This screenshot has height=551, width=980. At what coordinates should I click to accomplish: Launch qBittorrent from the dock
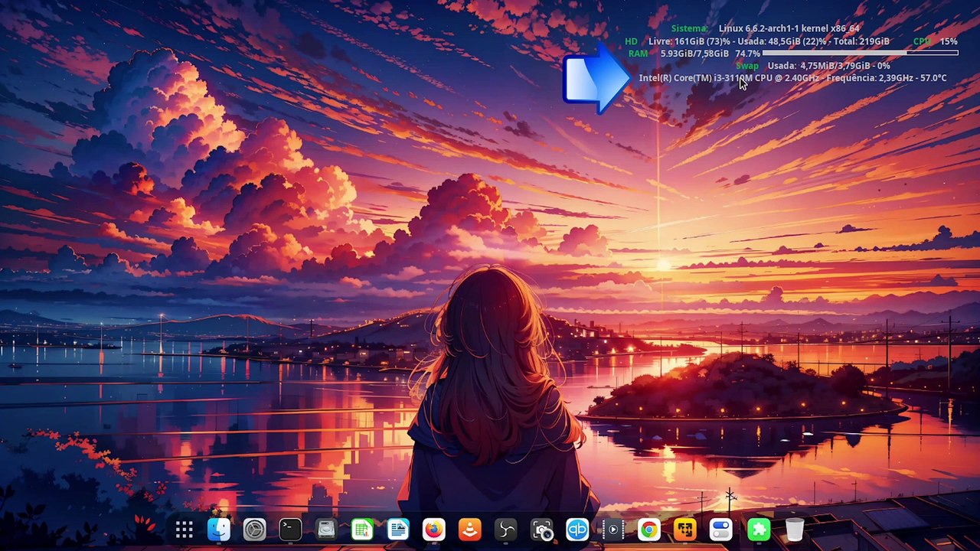point(577,530)
